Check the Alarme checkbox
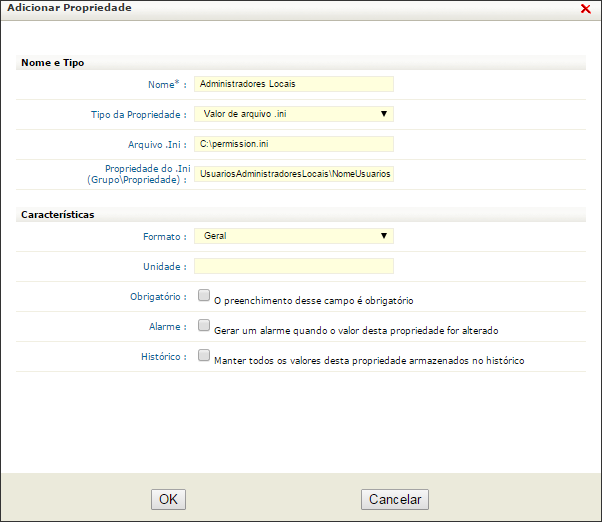 (204, 325)
